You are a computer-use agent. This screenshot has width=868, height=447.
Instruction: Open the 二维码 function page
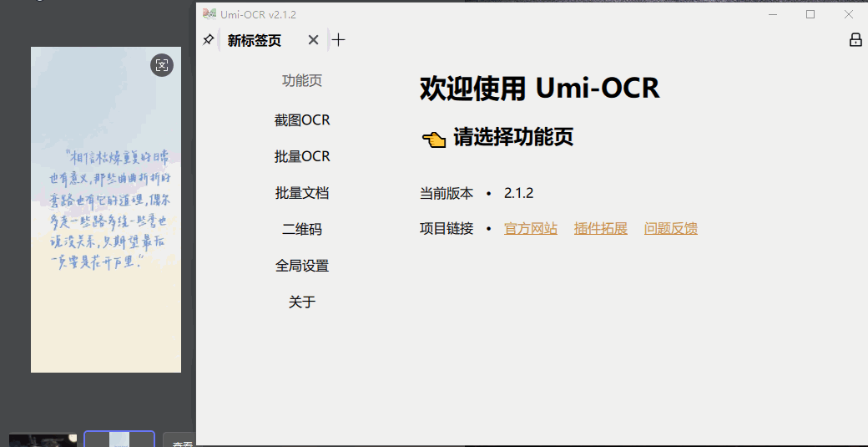tap(302, 229)
